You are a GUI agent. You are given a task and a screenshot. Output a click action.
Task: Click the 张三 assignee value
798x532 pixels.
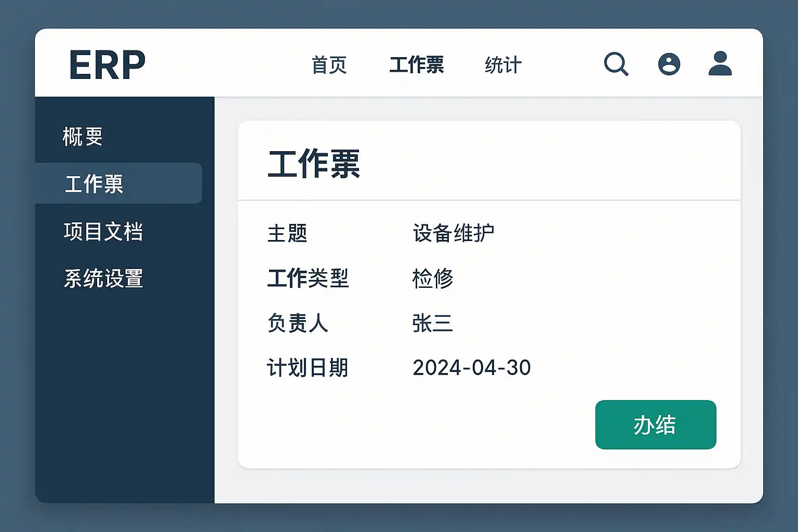click(x=433, y=323)
